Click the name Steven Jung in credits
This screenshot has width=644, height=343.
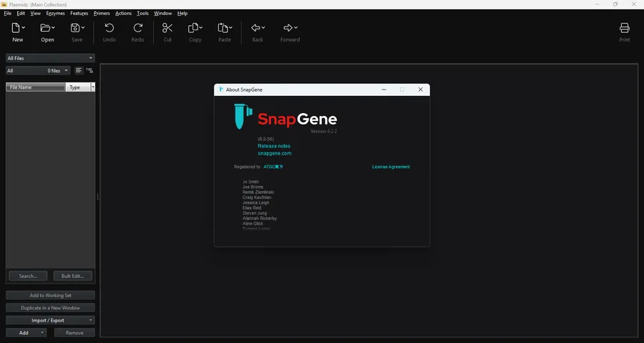pyautogui.click(x=255, y=213)
